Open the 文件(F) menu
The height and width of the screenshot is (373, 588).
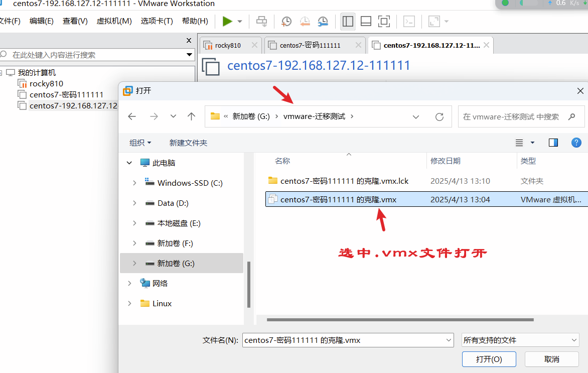coord(10,21)
